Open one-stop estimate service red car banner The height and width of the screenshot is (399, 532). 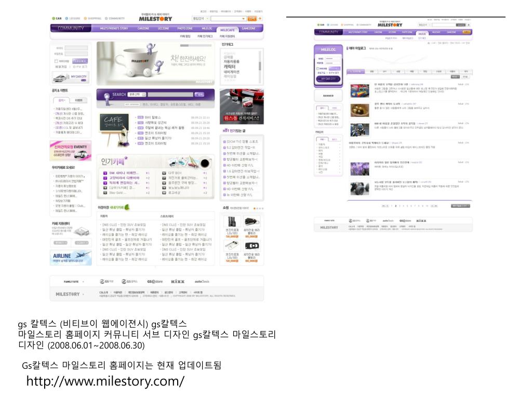click(x=242, y=107)
